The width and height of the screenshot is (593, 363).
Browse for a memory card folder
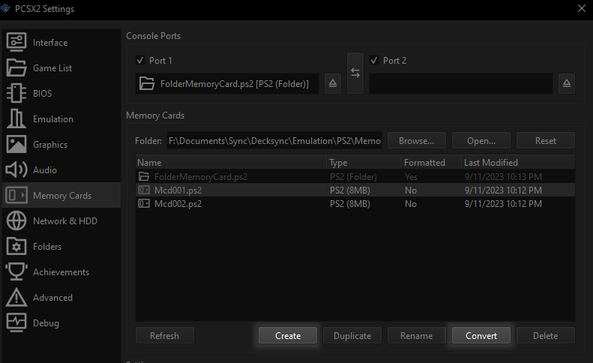click(x=416, y=141)
